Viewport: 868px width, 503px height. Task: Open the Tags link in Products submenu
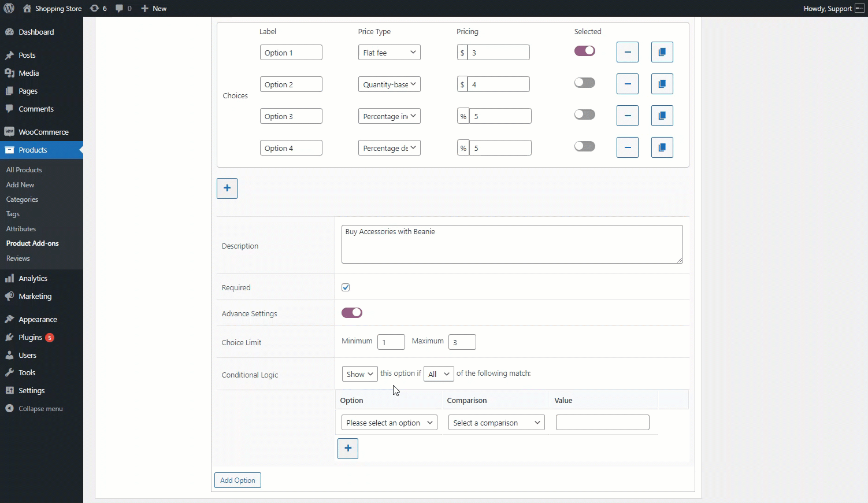[x=13, y=214]
